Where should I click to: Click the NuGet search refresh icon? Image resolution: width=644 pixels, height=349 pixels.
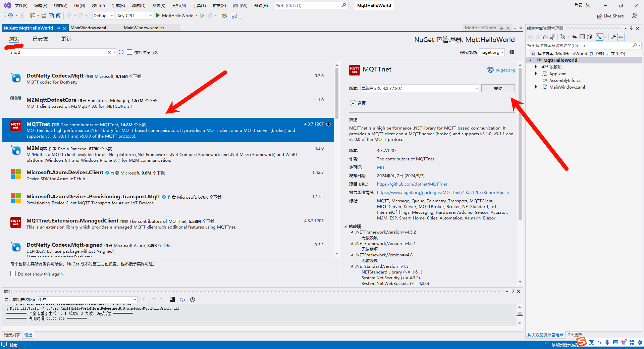(x=121, y=52)
